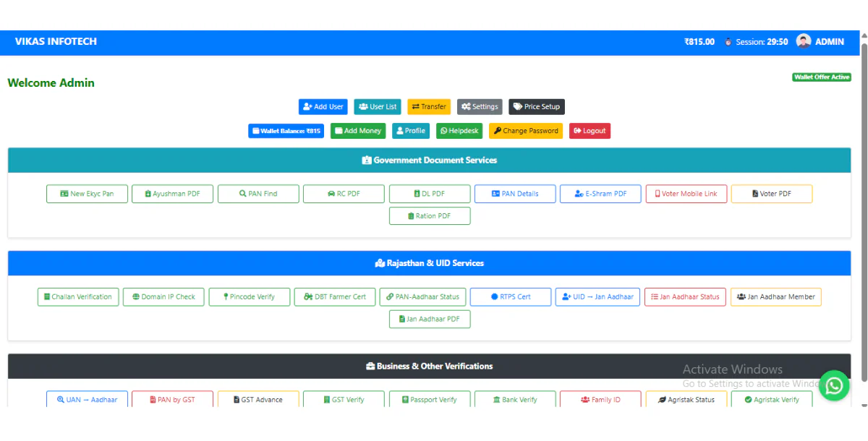Viewport: 868px width, 441px height.
Task: Click the yellow Transfer button
Action: point(429,107)
